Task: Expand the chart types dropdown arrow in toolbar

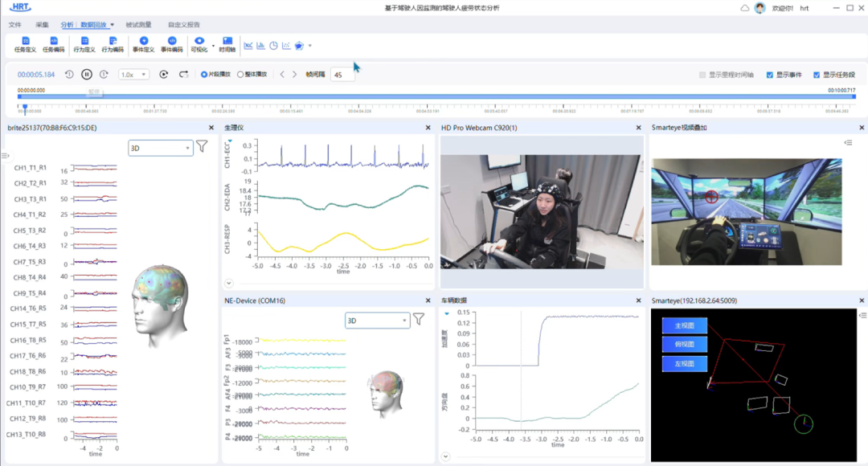Action: [x=310, y=45]
